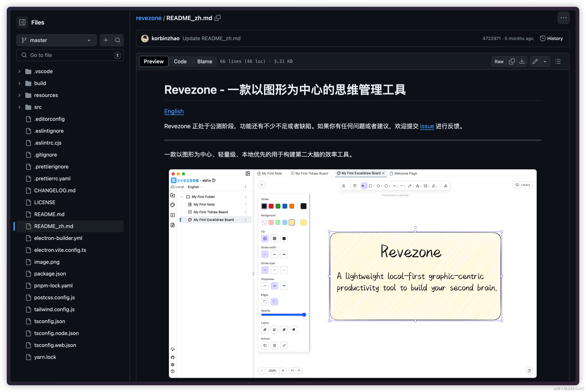Open the outline list icon

(x=558, y=62)
